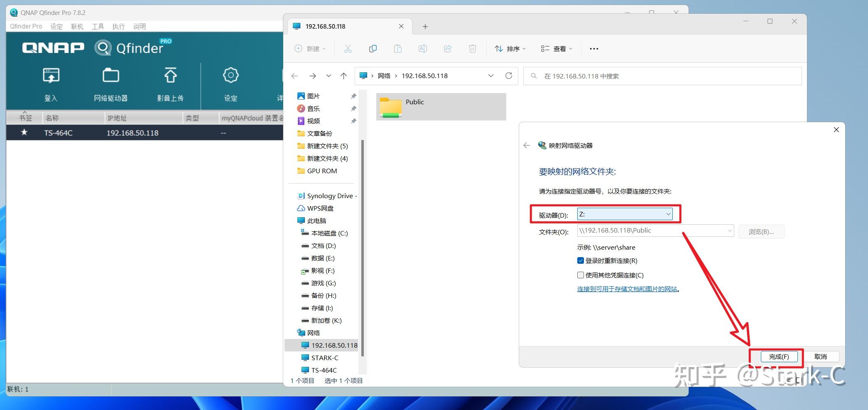The width and height of the screenshot is (868, 410).
Task: Uncheck 登录时重新连接
Action: pyautogui.click(x=580, y=260)
